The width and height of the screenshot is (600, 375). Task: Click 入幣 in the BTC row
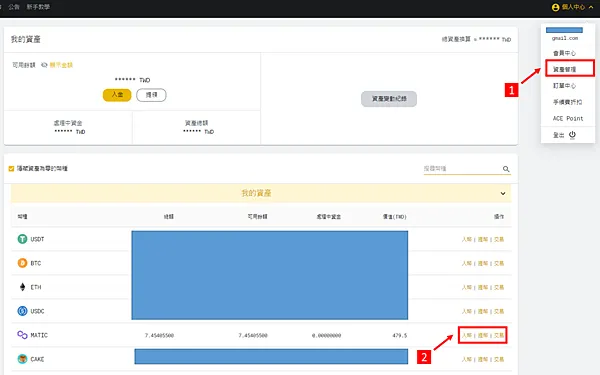click(466, 263)
